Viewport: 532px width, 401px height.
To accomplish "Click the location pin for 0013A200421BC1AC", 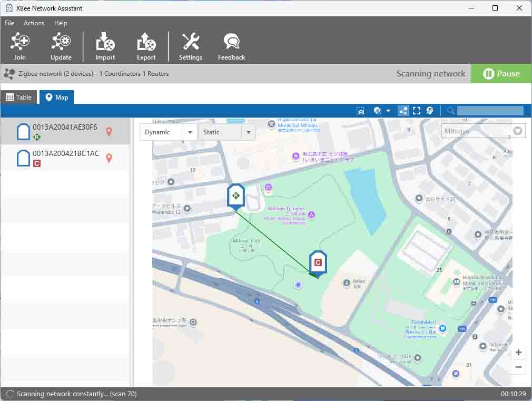I will pyautogui.click(x=109, y=158).
